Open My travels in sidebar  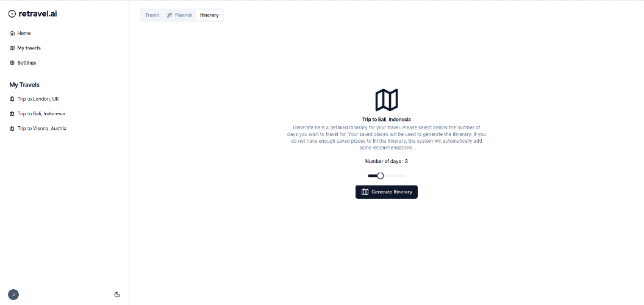(x=25, y=48)
